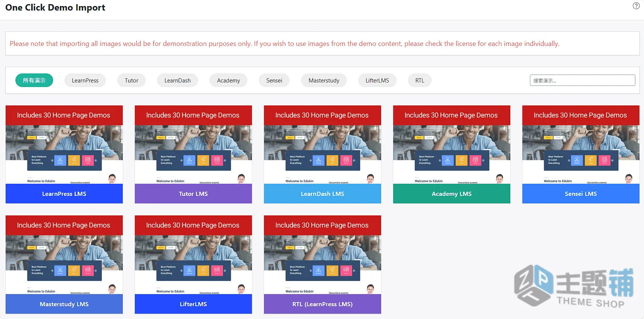This screenshot has height=319, width=644.
Task: Click the LifterLMS title bar
Action: (x=193, y=304)
